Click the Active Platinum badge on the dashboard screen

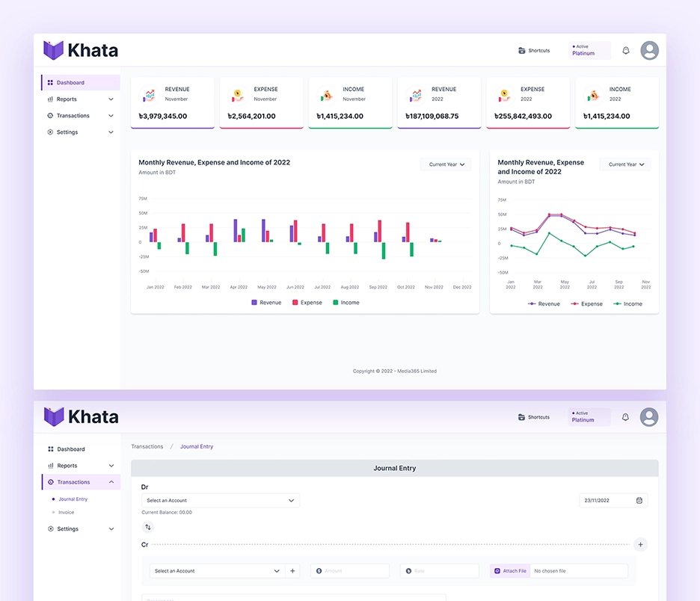pos(589,50)
